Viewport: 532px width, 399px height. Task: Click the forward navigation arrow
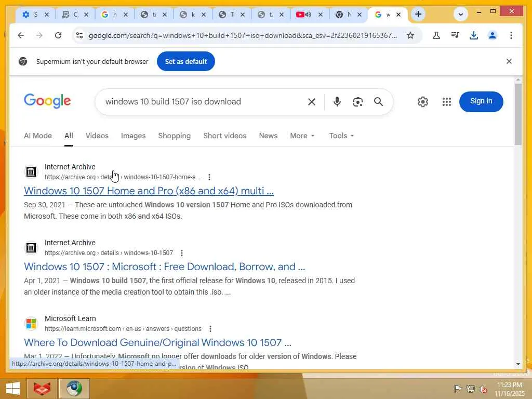tap(39, 35)
